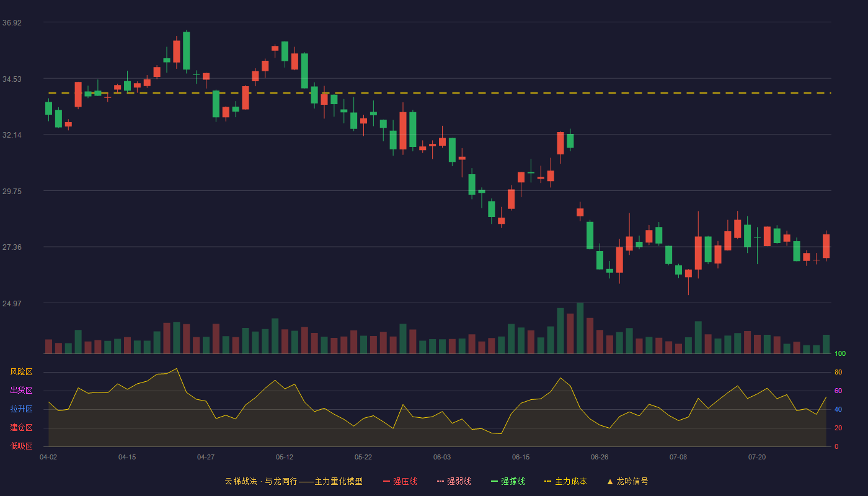Click the indicator axis value 20
868x496 pixels.
coord(838,428)
